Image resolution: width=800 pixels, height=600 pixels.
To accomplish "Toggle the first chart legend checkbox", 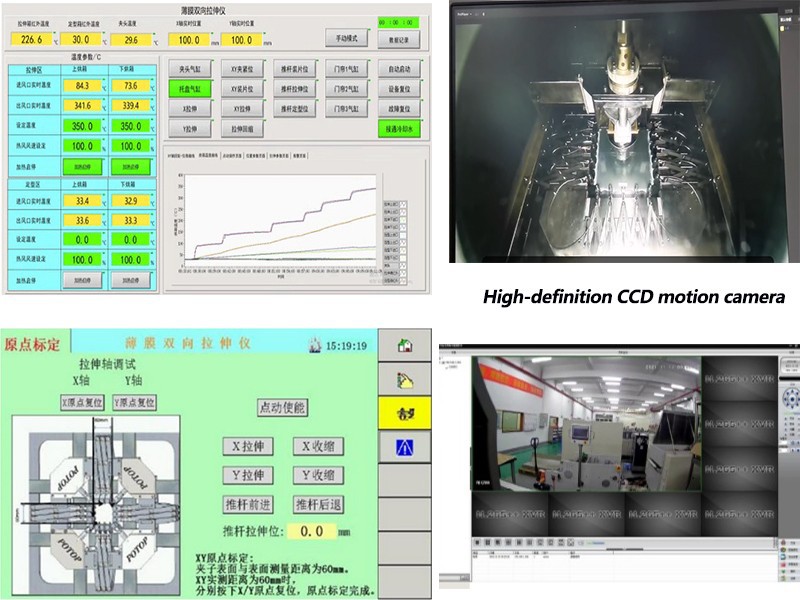I will (403, 202).
